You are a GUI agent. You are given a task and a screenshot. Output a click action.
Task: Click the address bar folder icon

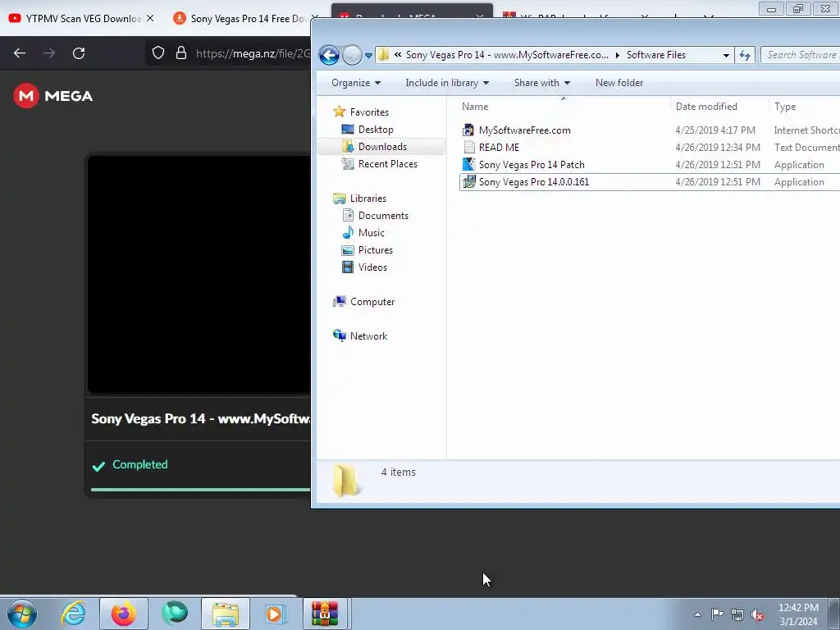383,55
